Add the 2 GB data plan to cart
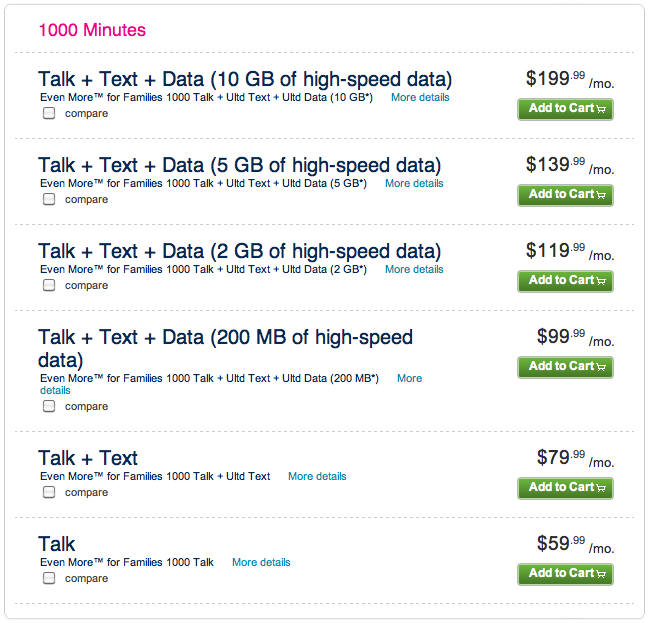This screenshot has height=623, width=649. (x=565, y=281)
